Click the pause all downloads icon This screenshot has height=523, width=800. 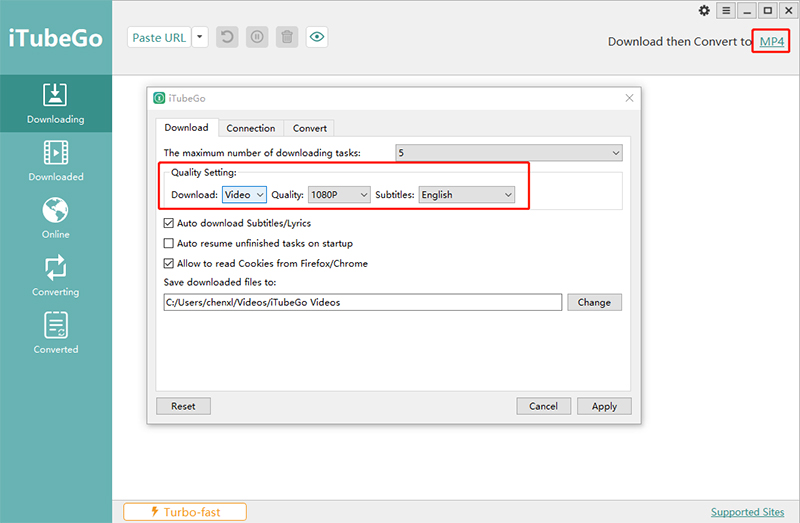257,37
